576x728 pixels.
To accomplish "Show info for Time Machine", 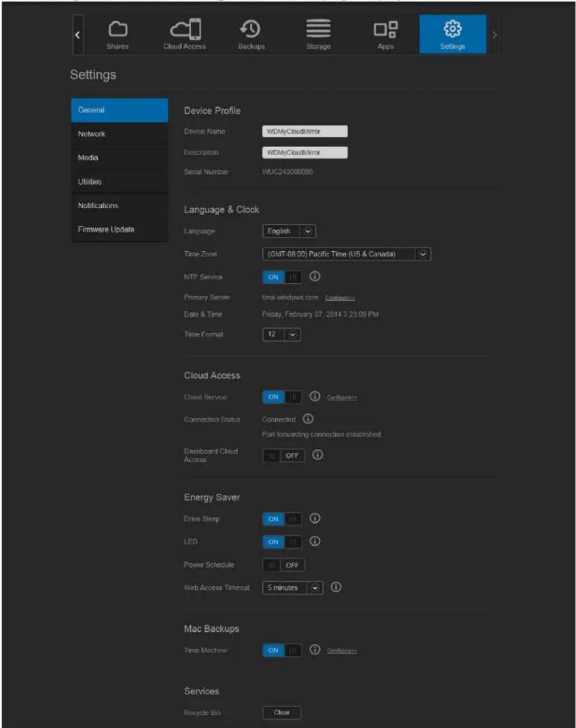I will point(315,649).
